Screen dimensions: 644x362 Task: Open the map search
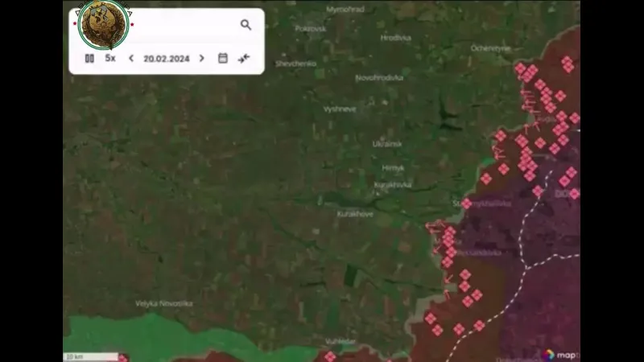(246, 25)
